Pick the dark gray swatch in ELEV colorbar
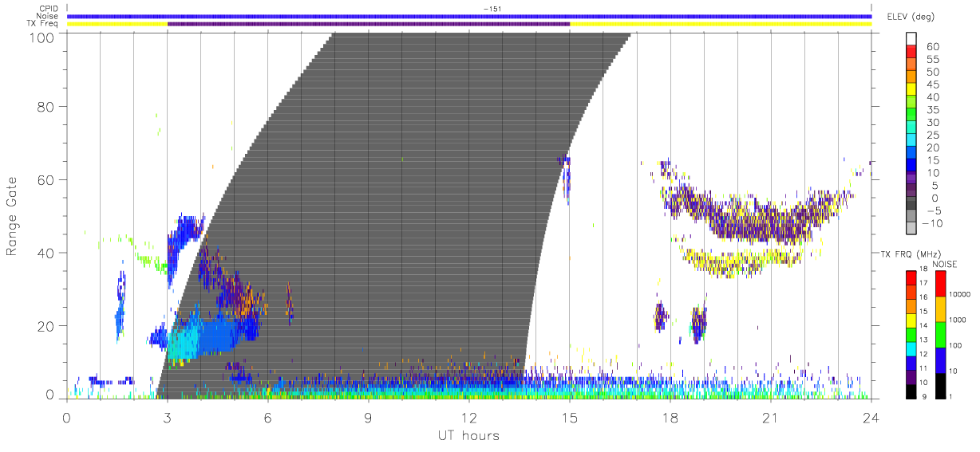Screen dimensions: 980x452 pos(911,203)
